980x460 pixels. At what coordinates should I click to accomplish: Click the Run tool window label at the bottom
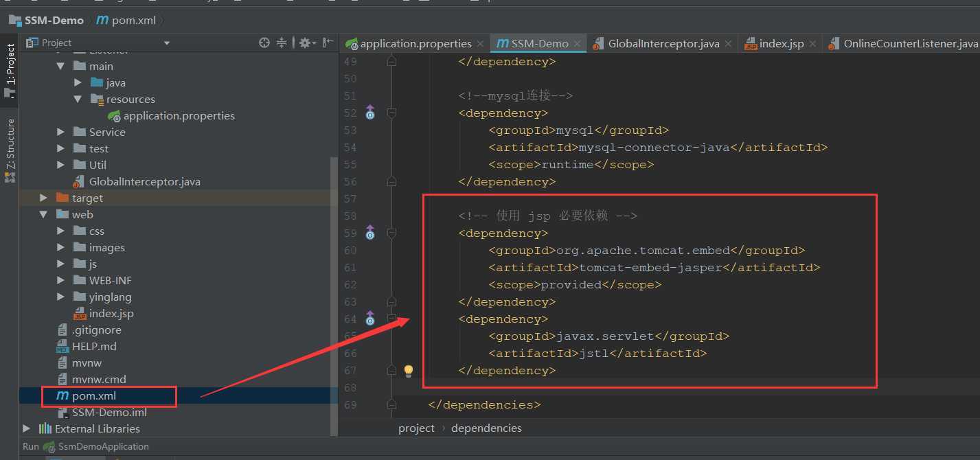(31, 446)
